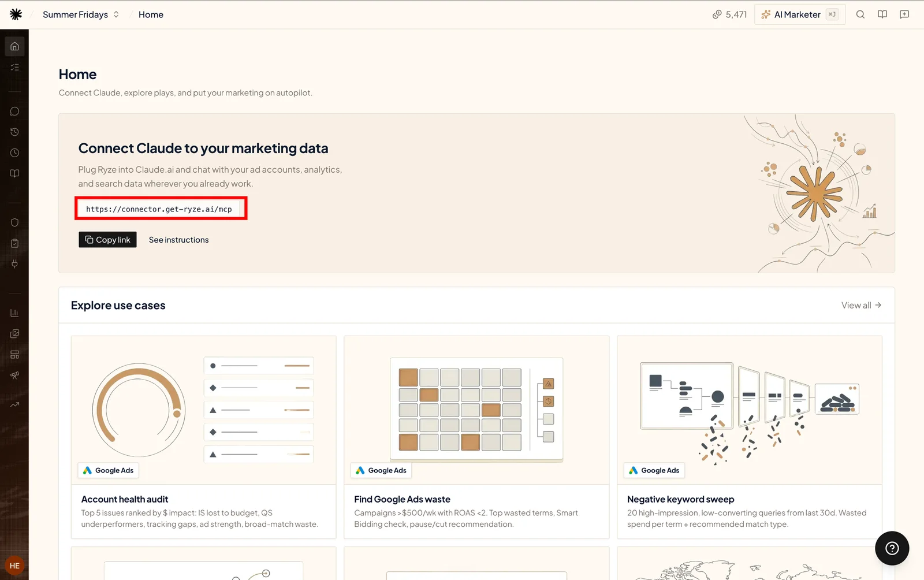924x580 pixels.
Task: Click the Home breadcrumb
Action: [x=151, y=14]
